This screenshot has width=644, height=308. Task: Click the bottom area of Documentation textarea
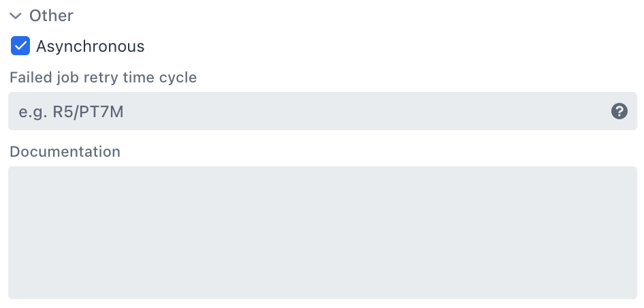pos(322,286)
